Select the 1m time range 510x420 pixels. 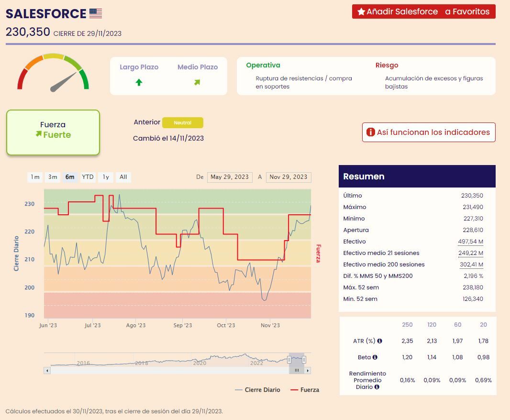tap(35, 177)
